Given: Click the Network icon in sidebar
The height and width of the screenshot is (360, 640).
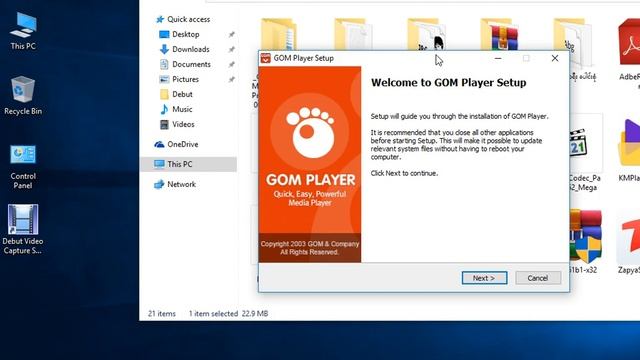Looking at the screenshot, I should [159, 184].
